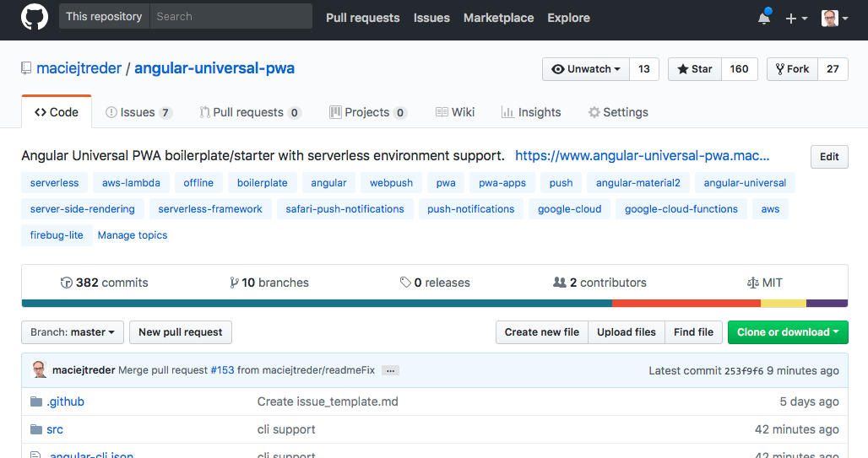Open the Clone or download dropdown

click(788, 332)
